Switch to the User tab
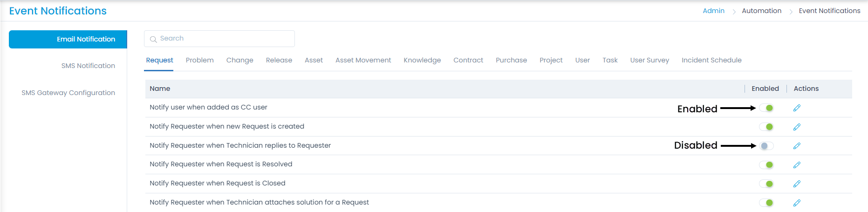This screenshot has height=212, width=868. [582, 60]
